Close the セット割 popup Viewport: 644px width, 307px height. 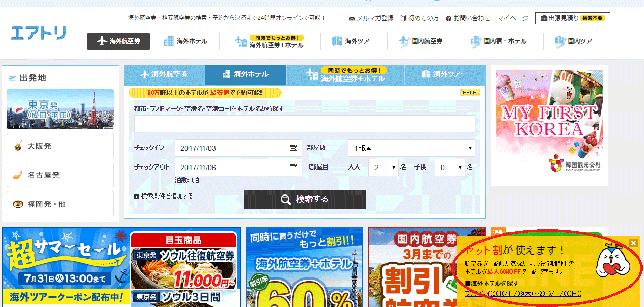click(x=633, y=243)
